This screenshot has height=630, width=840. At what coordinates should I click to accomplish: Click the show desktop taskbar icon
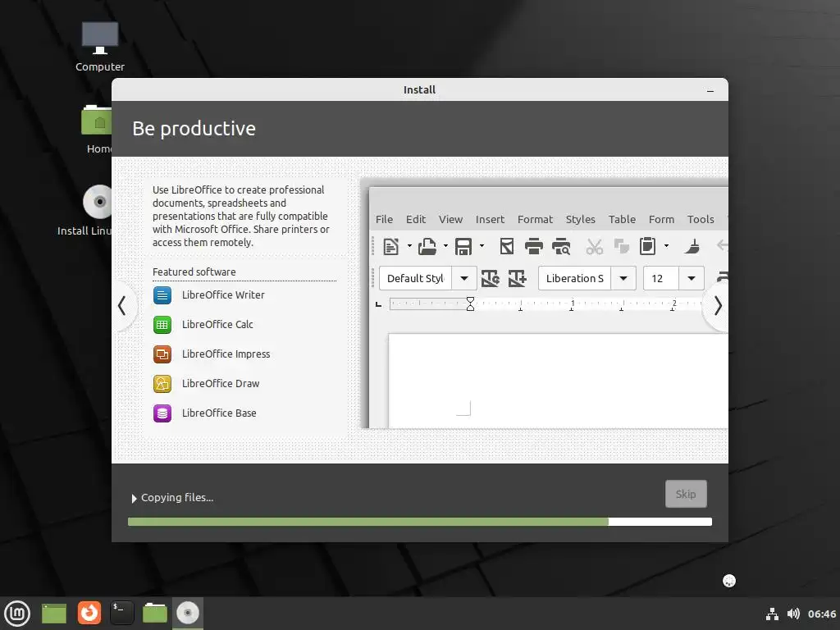pos(53,614)
